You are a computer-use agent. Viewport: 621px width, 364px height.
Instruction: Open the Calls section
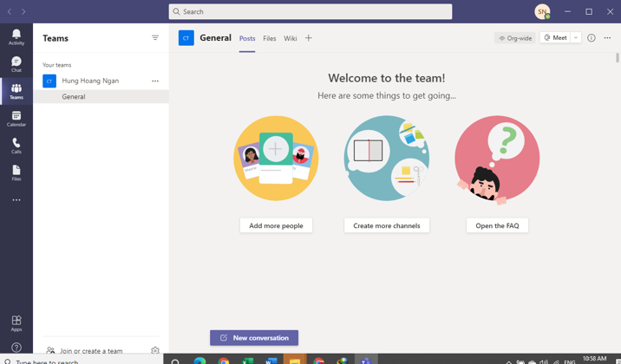click(x=16, y=146)
